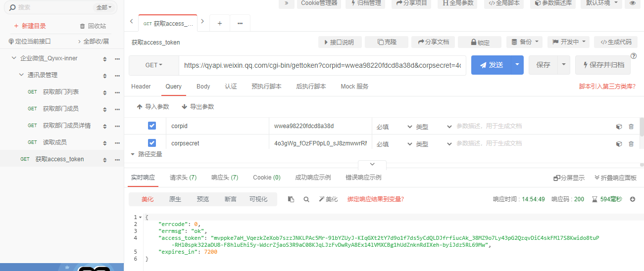
Task: Open the 全部 filter dropdown beside search
Action: tap(104, 7)
